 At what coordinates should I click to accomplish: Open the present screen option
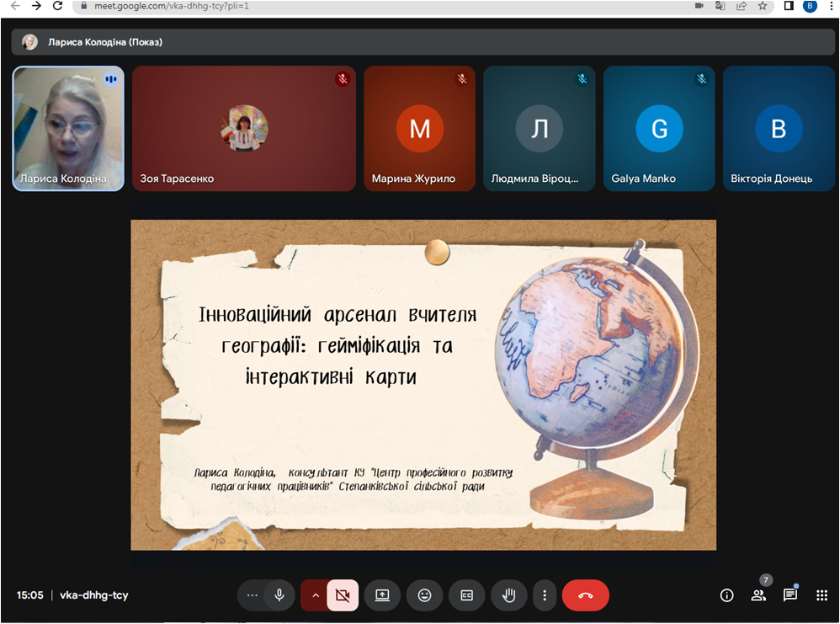(x=382, y=595)
